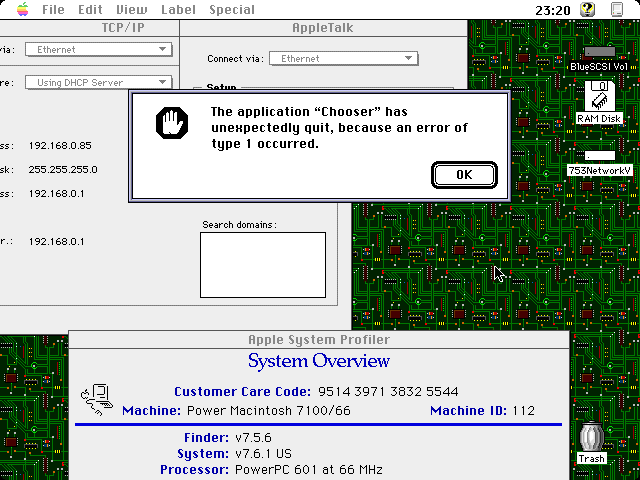Open TCP/IP Connect via Ethernet dropdown

click(x=99, y=48)
